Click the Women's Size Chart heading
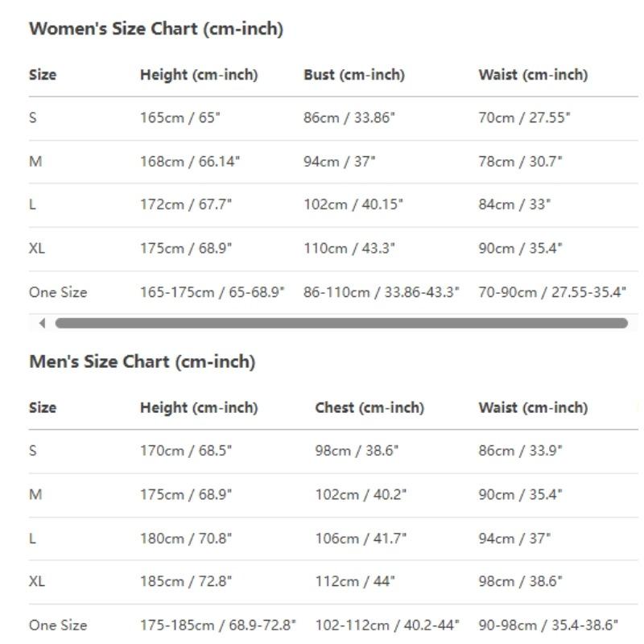The width and height of the screenshot is (644, 644). [x=156, y=29]
